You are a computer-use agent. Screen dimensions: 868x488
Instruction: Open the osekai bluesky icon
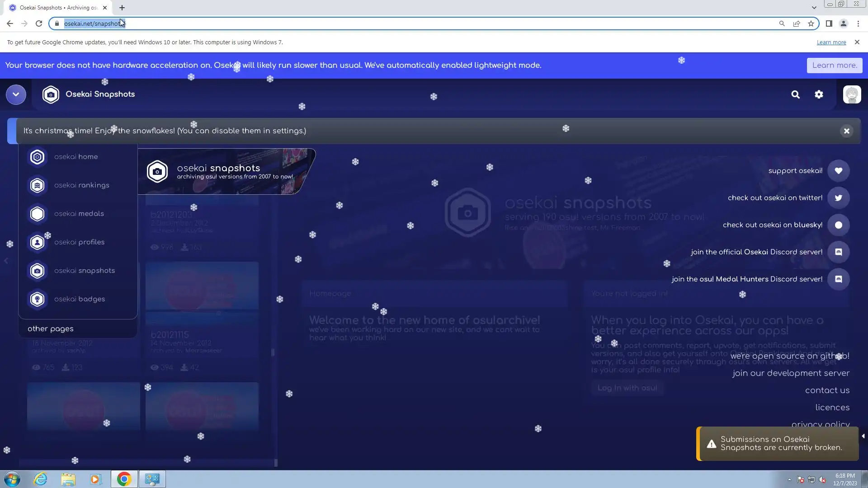[x=838, y=225]
